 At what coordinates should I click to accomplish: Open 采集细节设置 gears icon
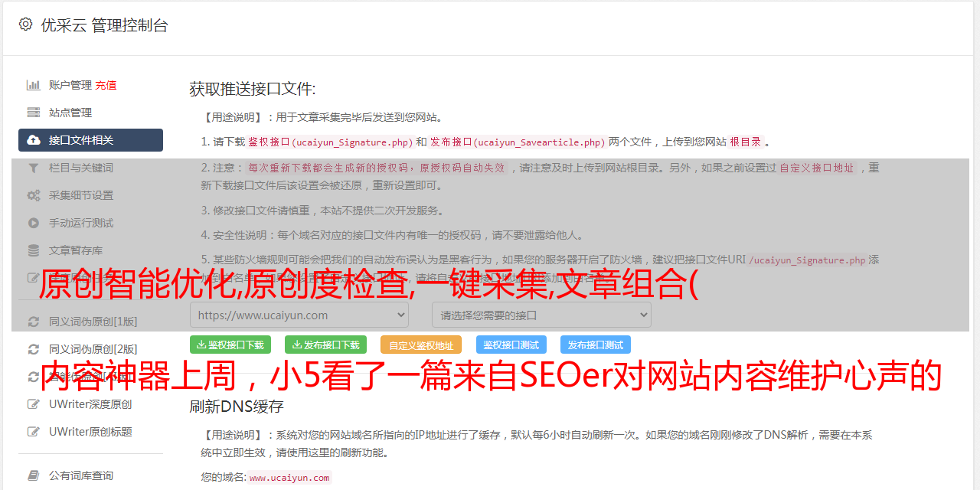(x=34, y=195)
